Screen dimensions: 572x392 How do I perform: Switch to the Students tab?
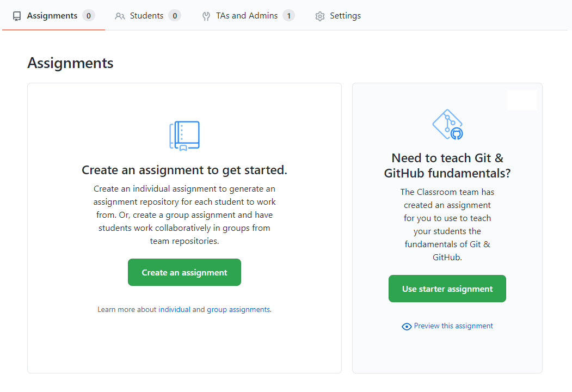[x=147, y=16]
